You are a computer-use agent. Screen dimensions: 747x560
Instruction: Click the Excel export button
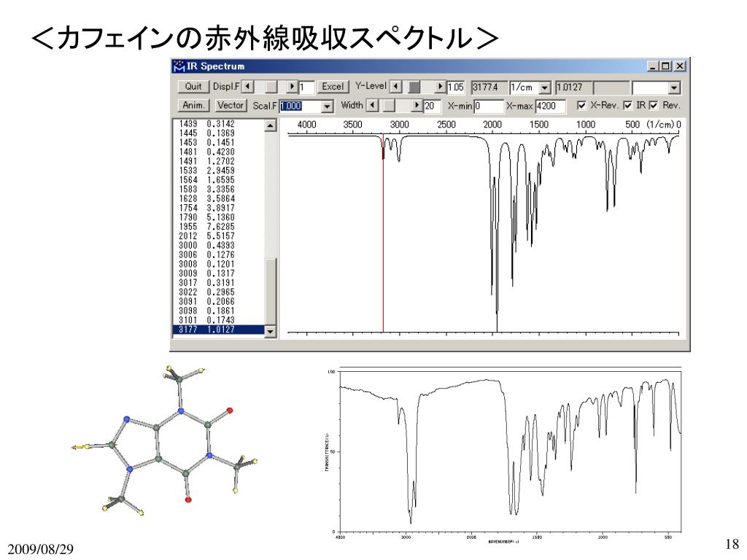tap(333, 87)
